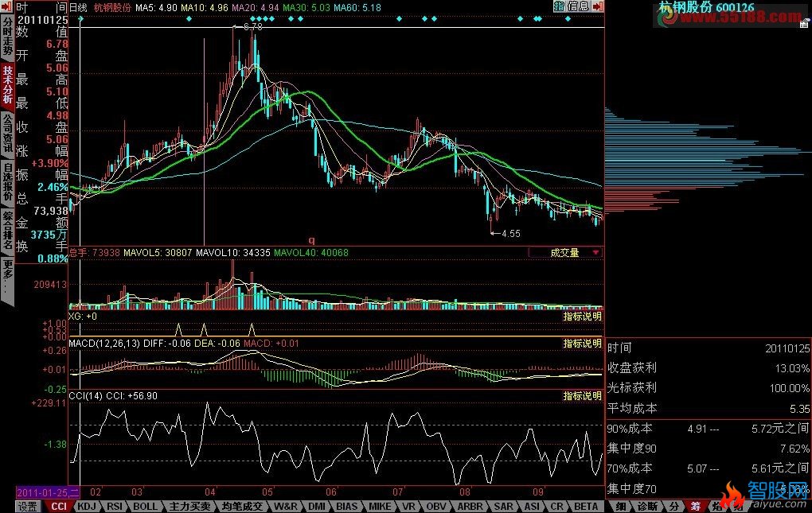Click 指标说明 on the XG panel
812x513 pixels.
pos(583,316)
